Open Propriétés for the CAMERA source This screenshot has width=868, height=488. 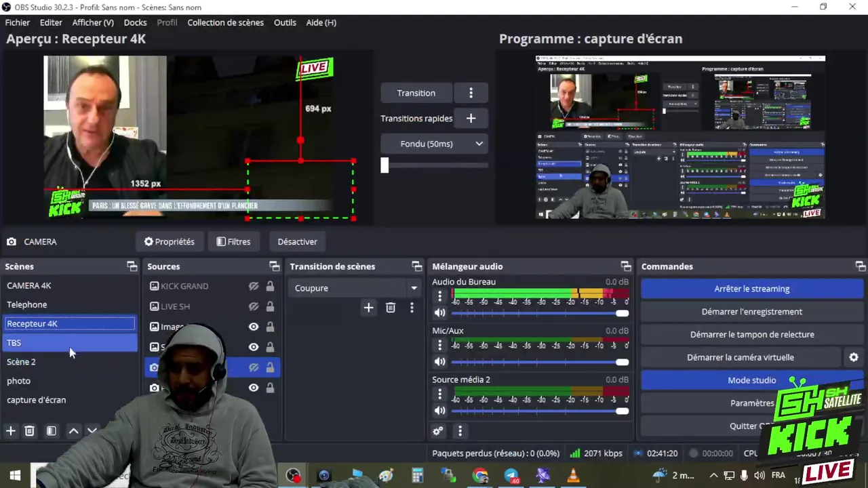[170, 241]
